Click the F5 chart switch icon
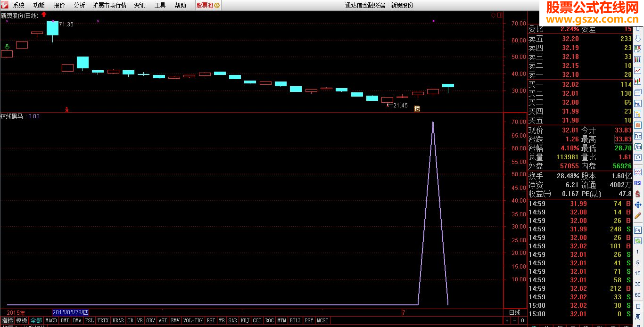Image resolution: width=644 pixels, height=327 pixels. point(638,230)
